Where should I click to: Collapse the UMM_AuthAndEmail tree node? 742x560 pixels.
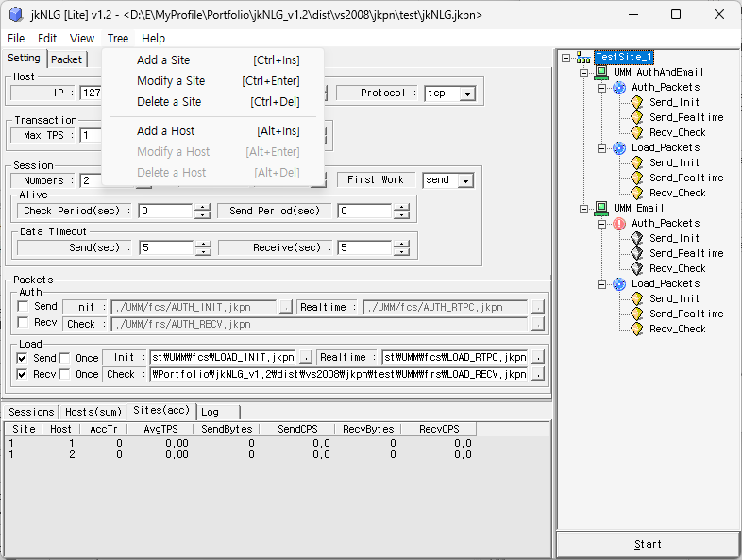tap(584, 73)
